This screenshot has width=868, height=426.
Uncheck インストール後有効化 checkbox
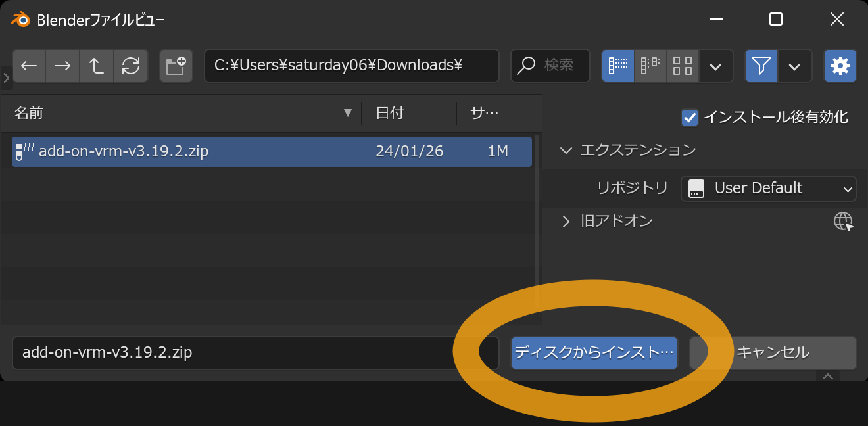(x=690, y=118)
